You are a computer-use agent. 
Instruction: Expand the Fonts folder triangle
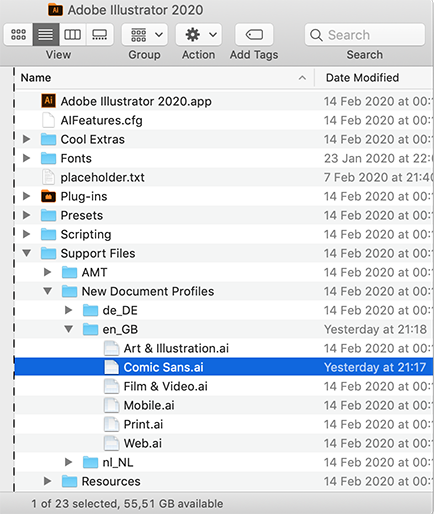point(26,158)
